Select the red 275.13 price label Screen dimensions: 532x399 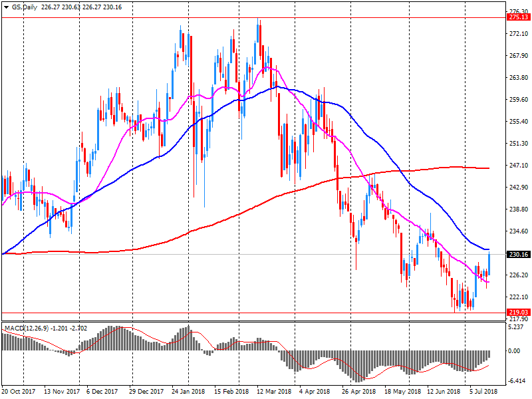coord(517,17)
